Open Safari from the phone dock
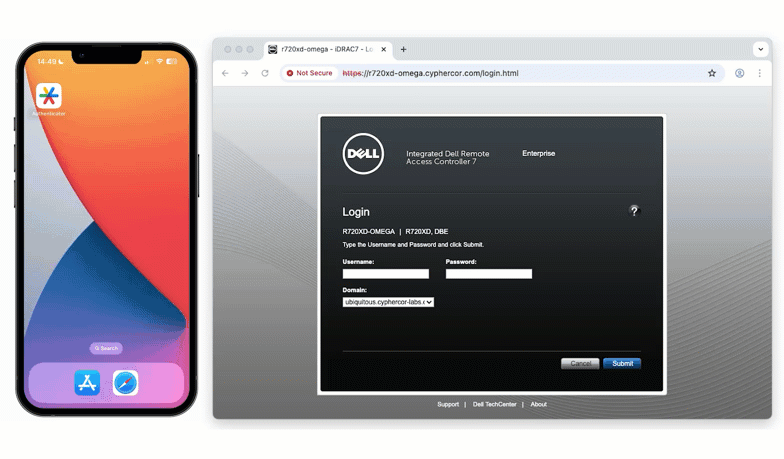Image resolution: width=784 pixels, height=459 pixels. 125,383
